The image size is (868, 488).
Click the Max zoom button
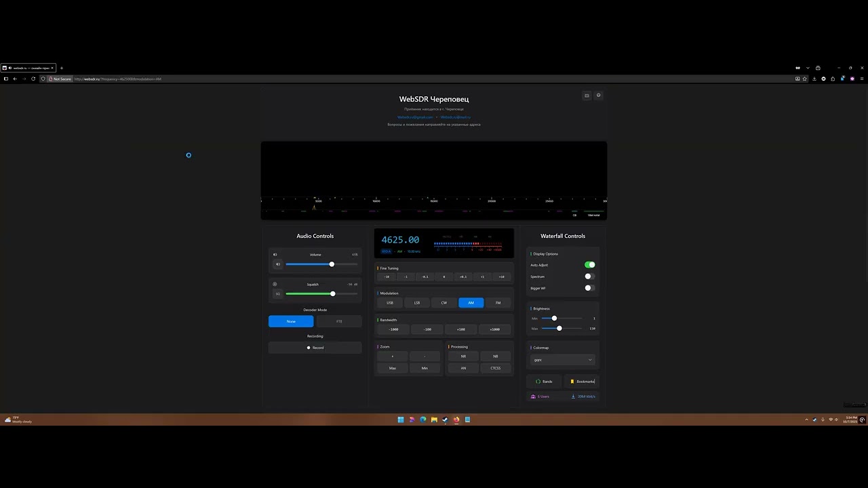coord(393,368)
